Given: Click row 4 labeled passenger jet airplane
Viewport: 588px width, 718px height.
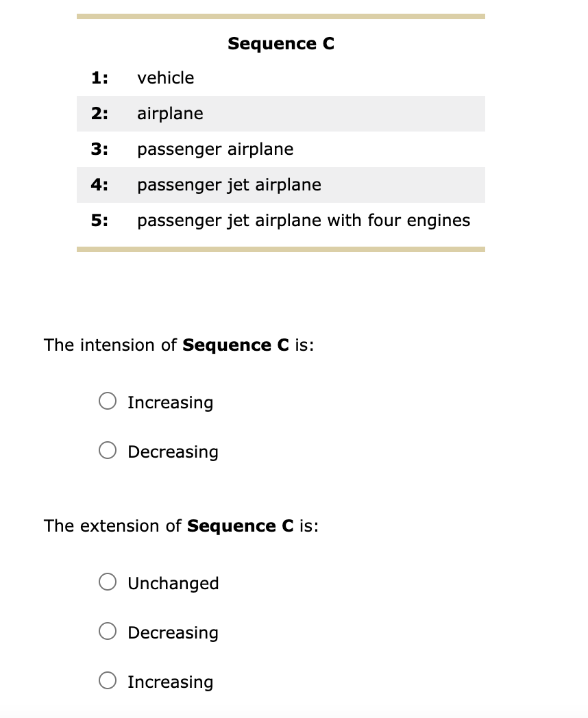Looking at the screenshot, I should (x=229, y=185).
